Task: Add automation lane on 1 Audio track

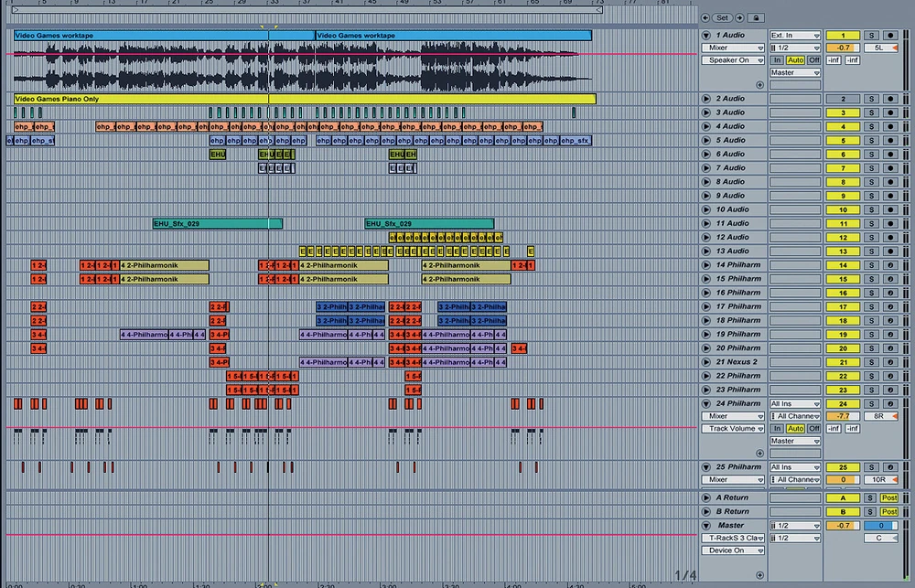Action: tap(759, 85)
